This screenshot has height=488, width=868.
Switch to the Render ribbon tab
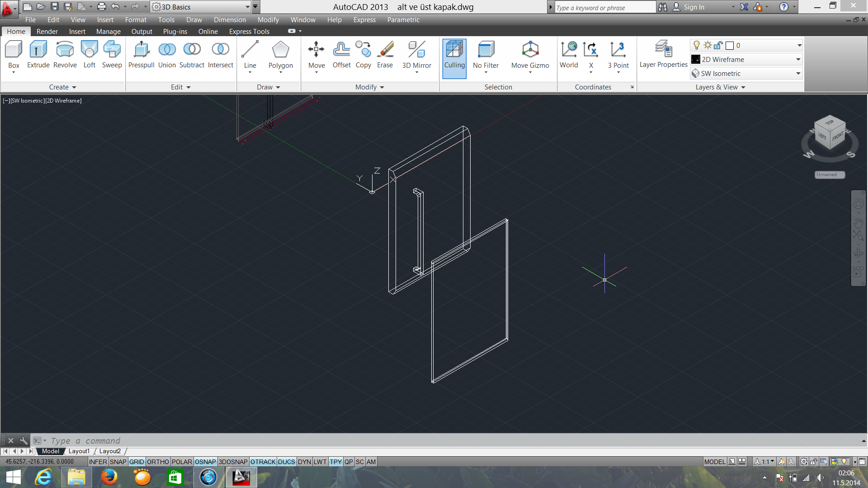(x=47, y=32)
